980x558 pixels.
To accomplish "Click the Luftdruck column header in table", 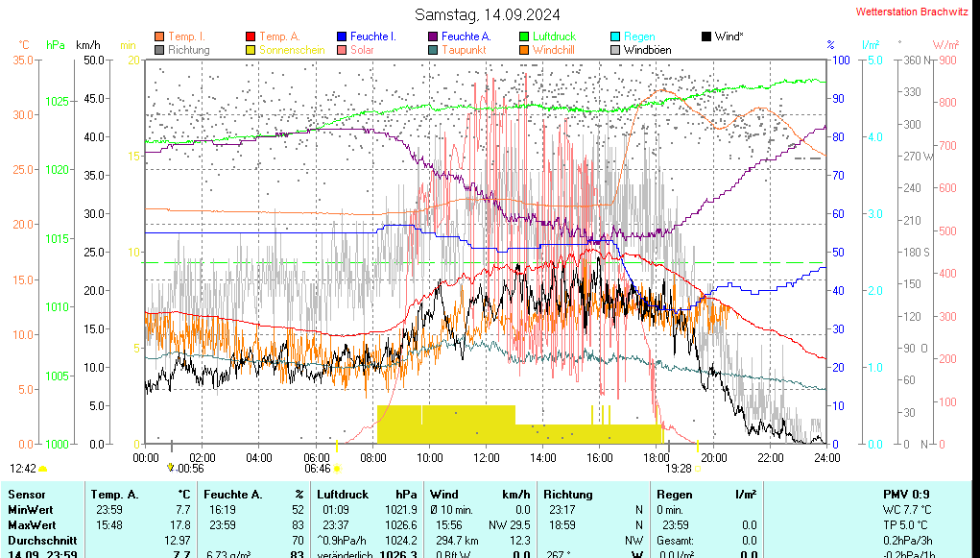I will pyautogui.click(x=343, y=494).
